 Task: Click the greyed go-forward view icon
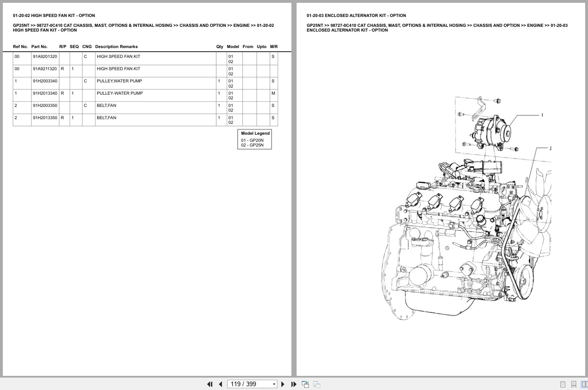pyautogui.click(x=316, y=384)
